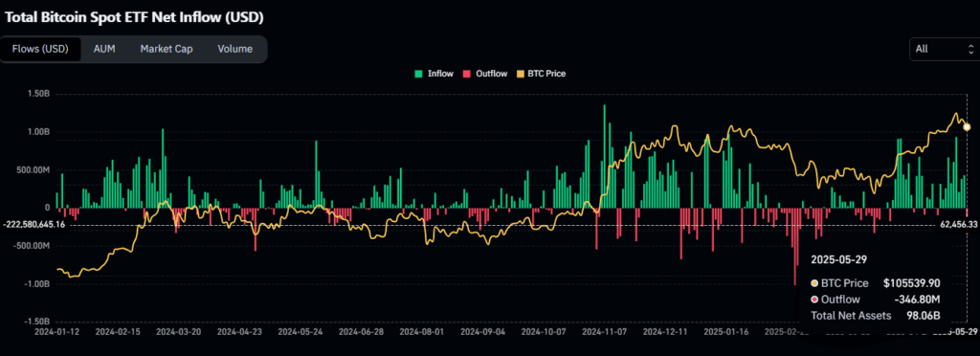Toggle the Outflow legend series

pos(484,74)
